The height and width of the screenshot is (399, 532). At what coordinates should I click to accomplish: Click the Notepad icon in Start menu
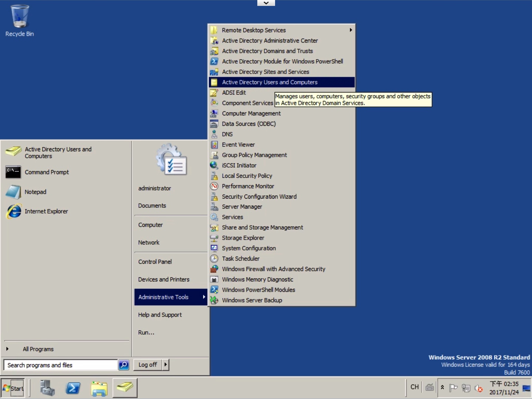click(13, 192)
